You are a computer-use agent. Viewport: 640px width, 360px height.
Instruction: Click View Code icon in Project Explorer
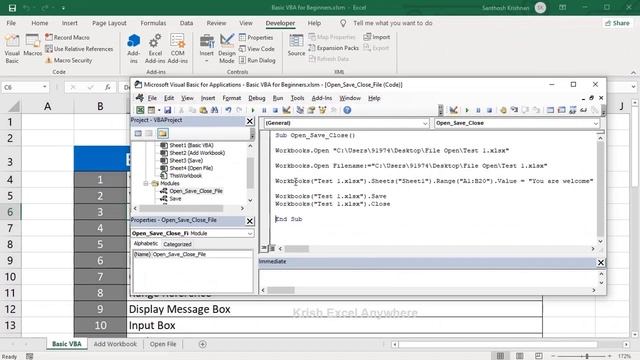tap(138, 133)
